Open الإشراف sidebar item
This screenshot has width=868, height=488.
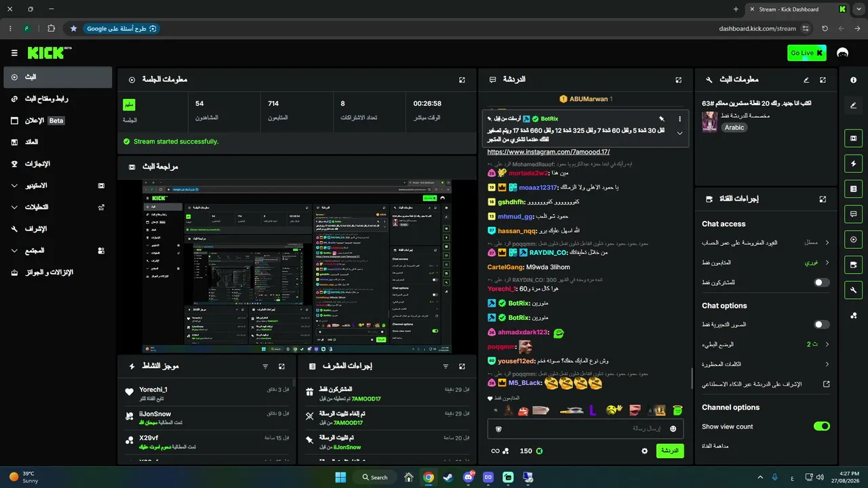pyautogui.click(x=58, y=229)
